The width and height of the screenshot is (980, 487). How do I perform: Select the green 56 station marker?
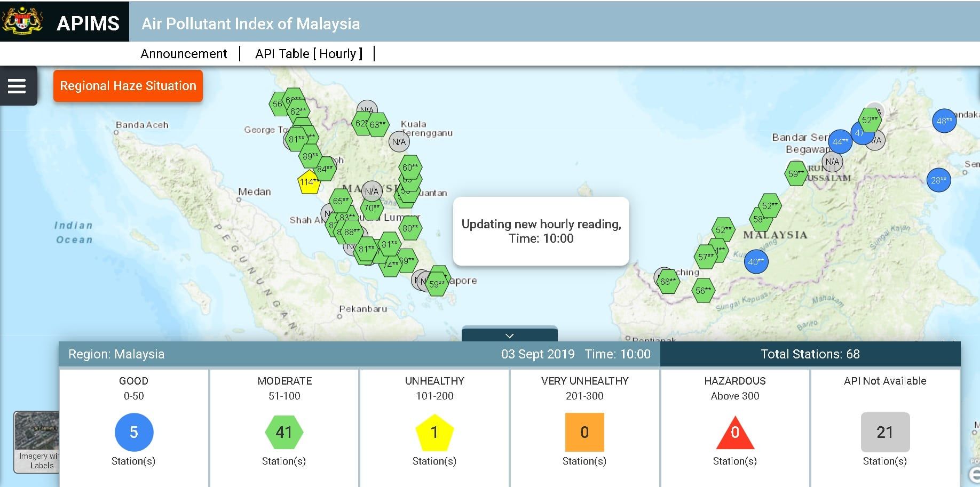[703, 291]
